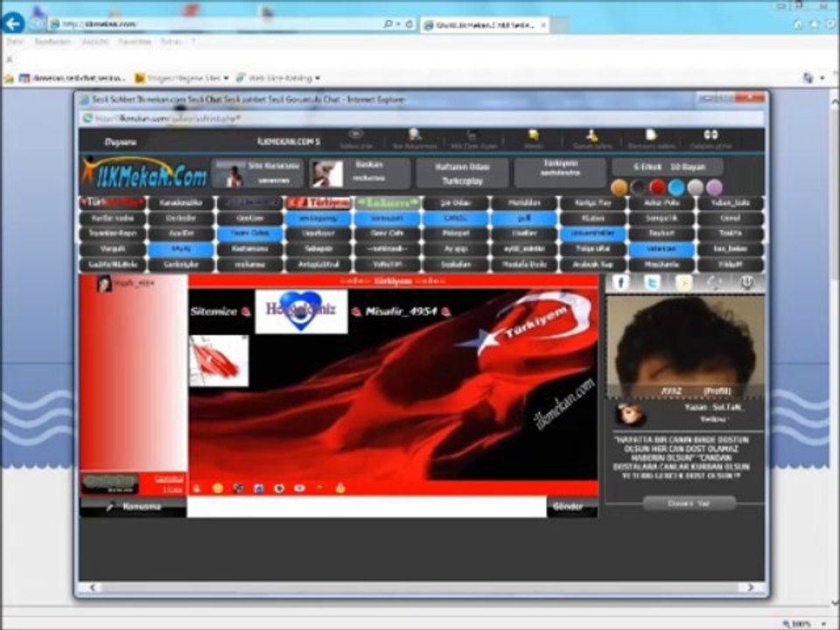Viewport: 840px width, 630px height.
Task: Open the Twitter share icon
Action: 652,283
